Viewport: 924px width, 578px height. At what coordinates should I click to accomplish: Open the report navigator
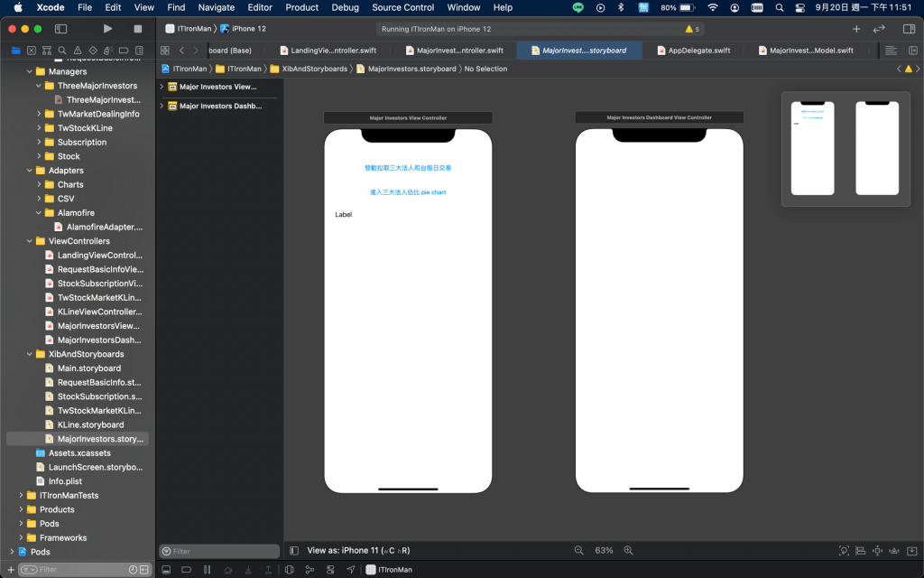139,51
